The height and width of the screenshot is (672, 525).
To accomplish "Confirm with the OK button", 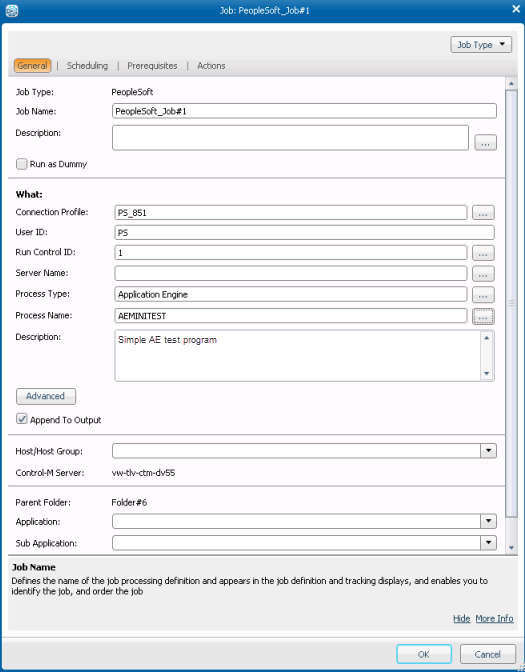I will [424, 654].
